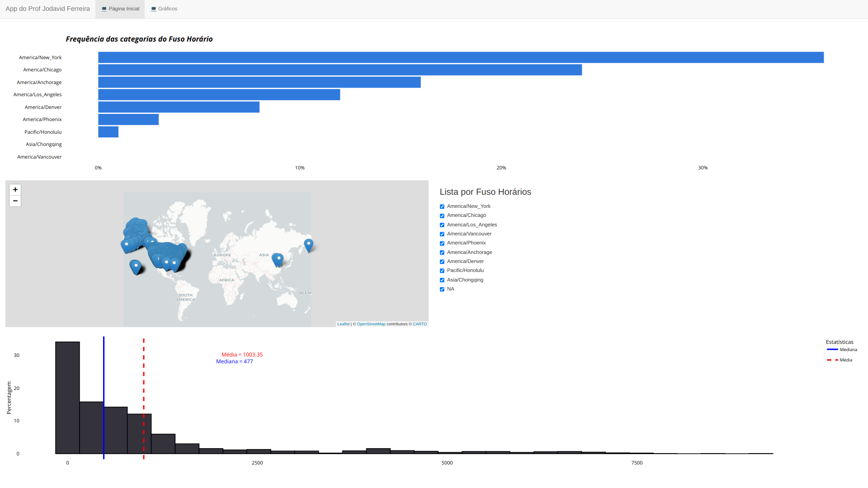Click the tallest histogram bar
The height and width of the screenshot is (488, 868).
pyautogui.click(x=67, y=398)
